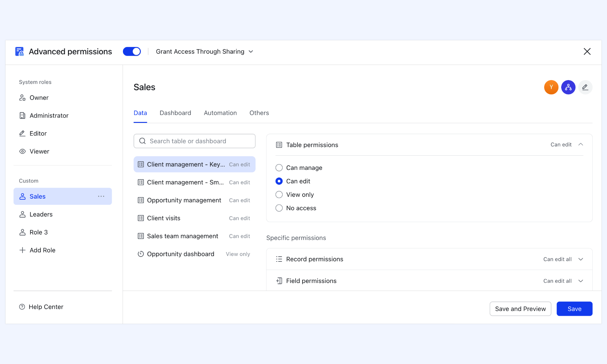The height and width of the screenshot is (364, 607).
Task: Click the Can edit summary in Table permissions
Action: pos(561,145)
